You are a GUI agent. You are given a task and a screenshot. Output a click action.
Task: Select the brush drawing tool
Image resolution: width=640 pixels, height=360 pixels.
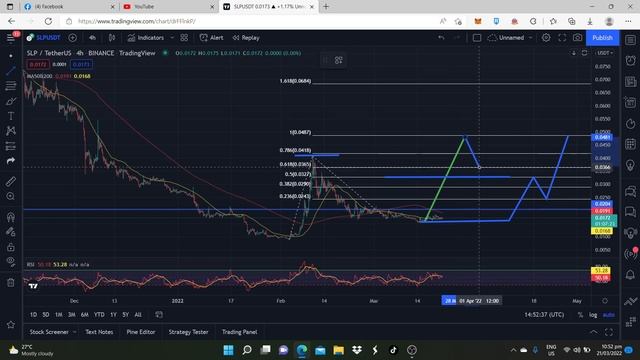(11, 101)
